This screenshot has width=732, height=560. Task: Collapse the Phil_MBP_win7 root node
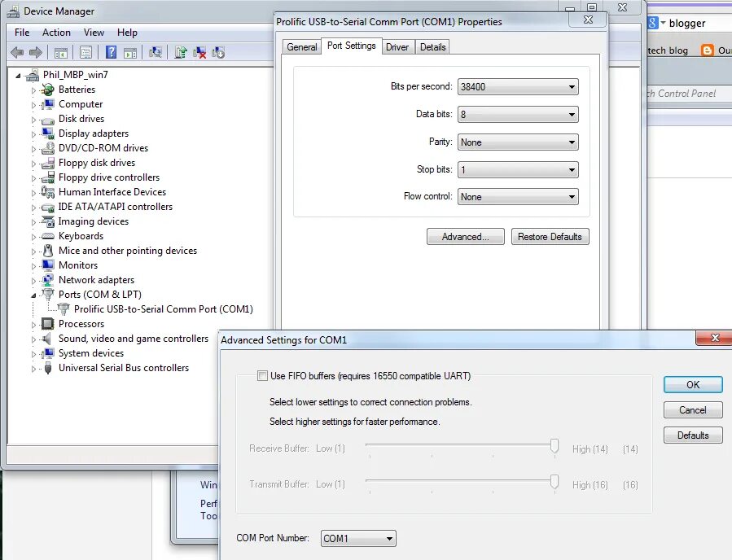[x=18, y=76]
